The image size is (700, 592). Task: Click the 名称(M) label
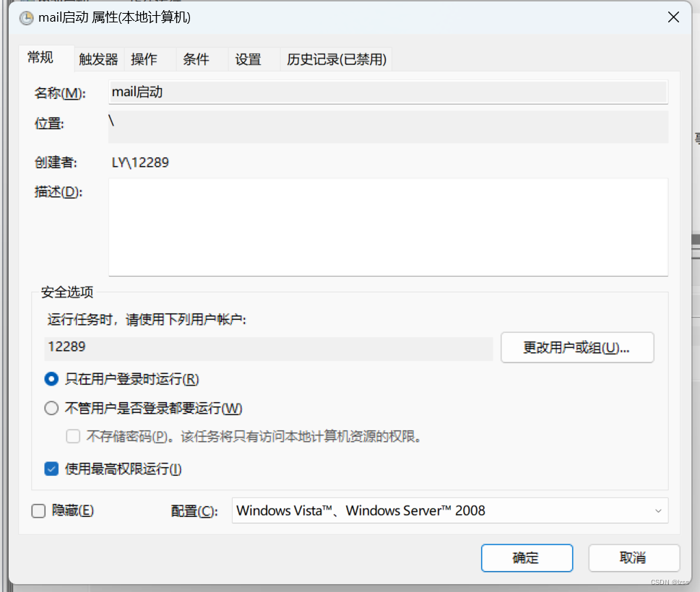pyautogui.click(x=60, y=93)
